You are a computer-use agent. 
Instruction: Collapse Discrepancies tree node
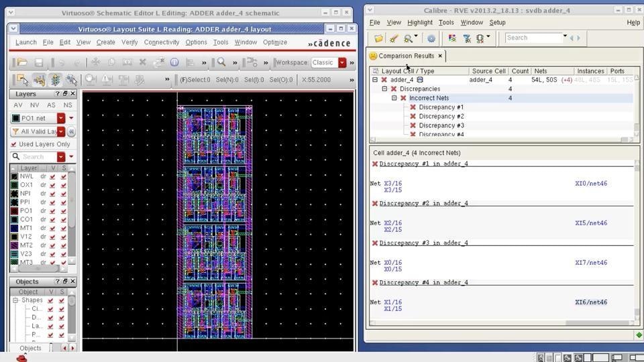pyautogui.click(x=384, y=88)
